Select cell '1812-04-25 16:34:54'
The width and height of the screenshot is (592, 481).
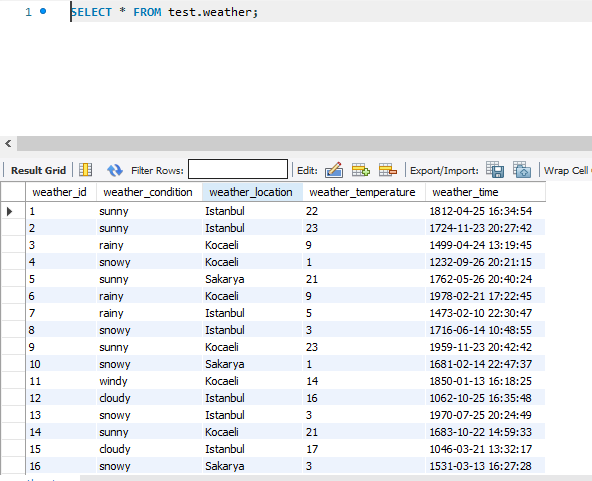(486, 211)
